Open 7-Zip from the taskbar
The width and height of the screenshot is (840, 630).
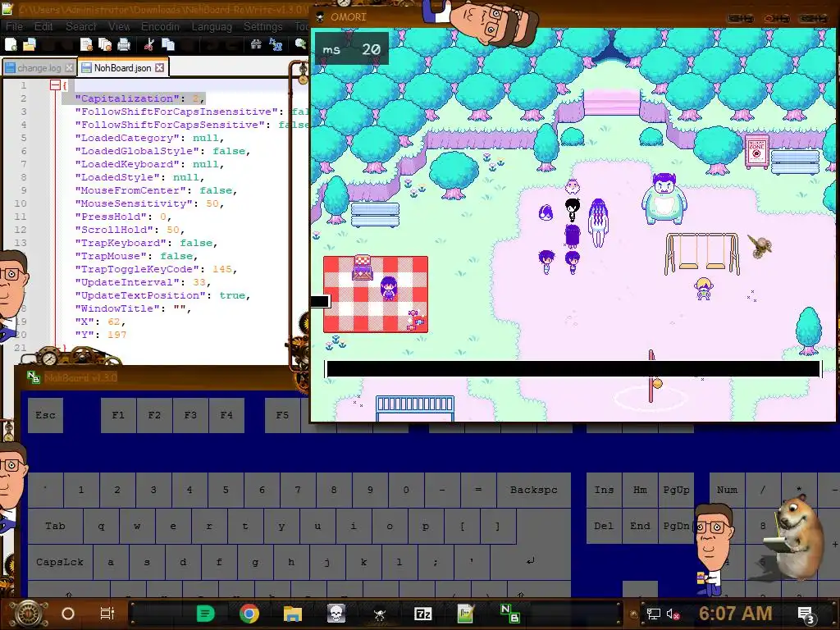click(x=423, y=614)
